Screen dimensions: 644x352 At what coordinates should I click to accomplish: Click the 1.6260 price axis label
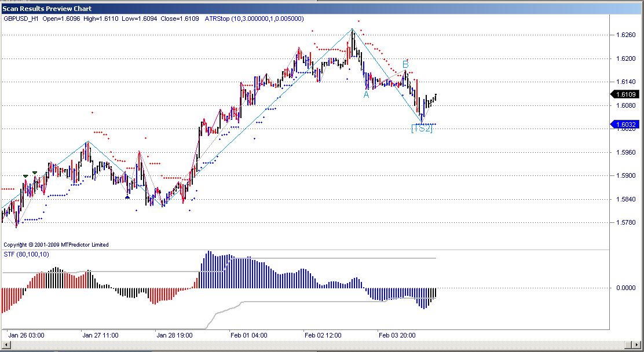[x=625, y=35]
